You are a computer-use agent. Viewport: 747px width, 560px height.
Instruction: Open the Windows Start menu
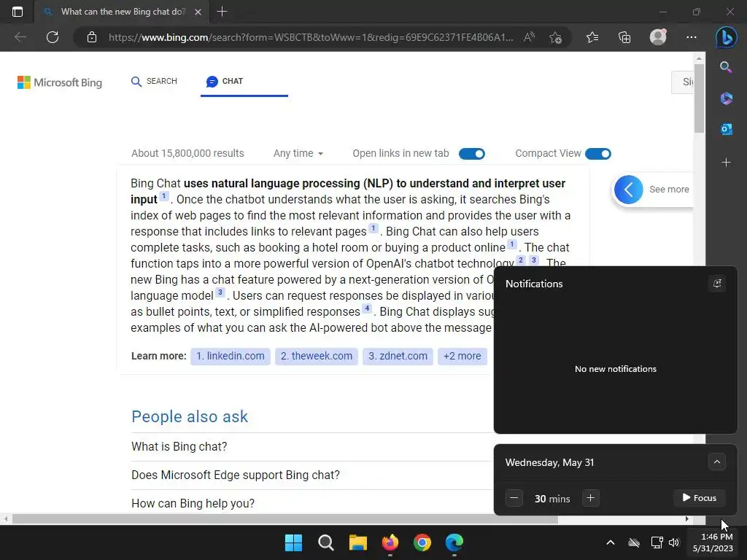[293, 542]
